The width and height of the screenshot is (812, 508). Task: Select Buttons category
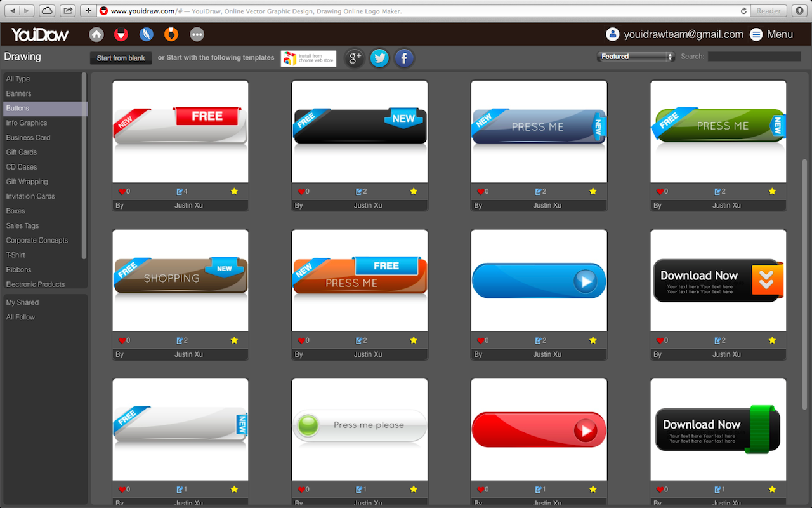pyautogui.click(x=44, y=109)
